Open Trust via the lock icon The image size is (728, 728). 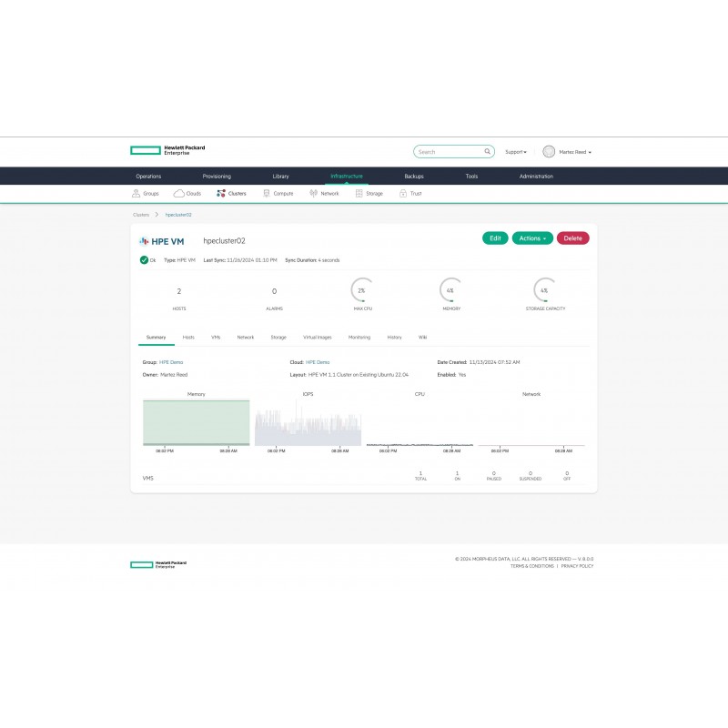click(403, 194)
